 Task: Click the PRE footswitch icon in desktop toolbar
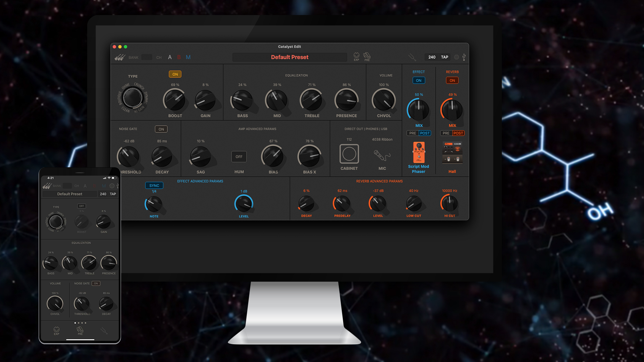[x=367, y=56]
